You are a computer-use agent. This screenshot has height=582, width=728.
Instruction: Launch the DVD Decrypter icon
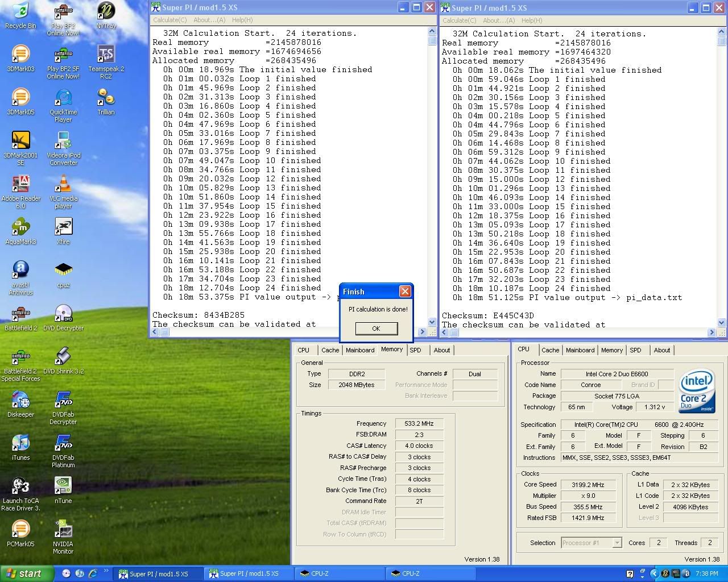[x=63, y=318]
